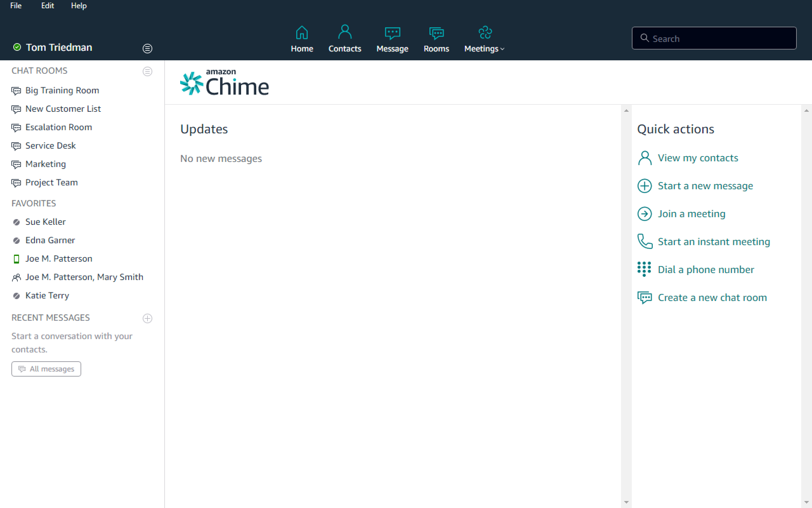Open menu icon next to Tom Triedman
Screen dimensions: 812x508
pyautogui.click(x=147, y=49)
